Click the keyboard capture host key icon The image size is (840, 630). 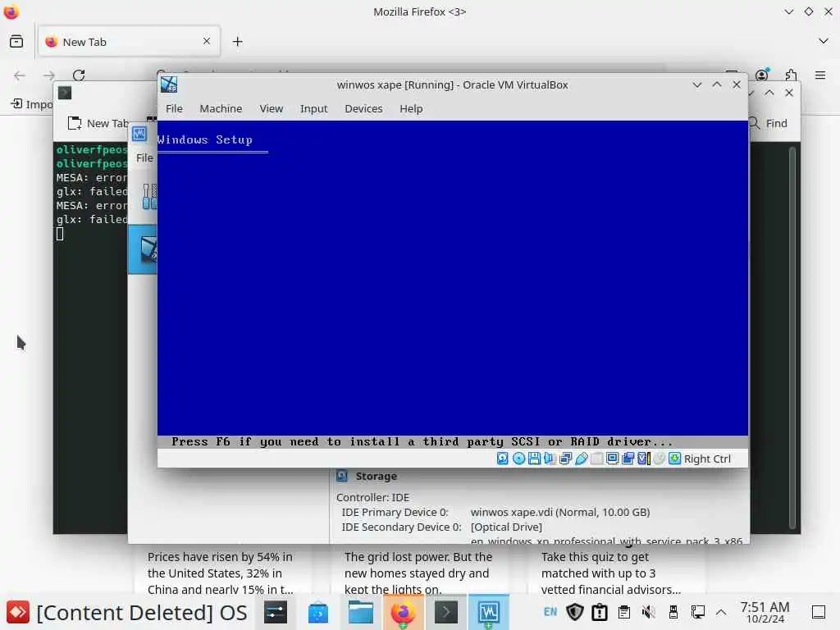675,459
